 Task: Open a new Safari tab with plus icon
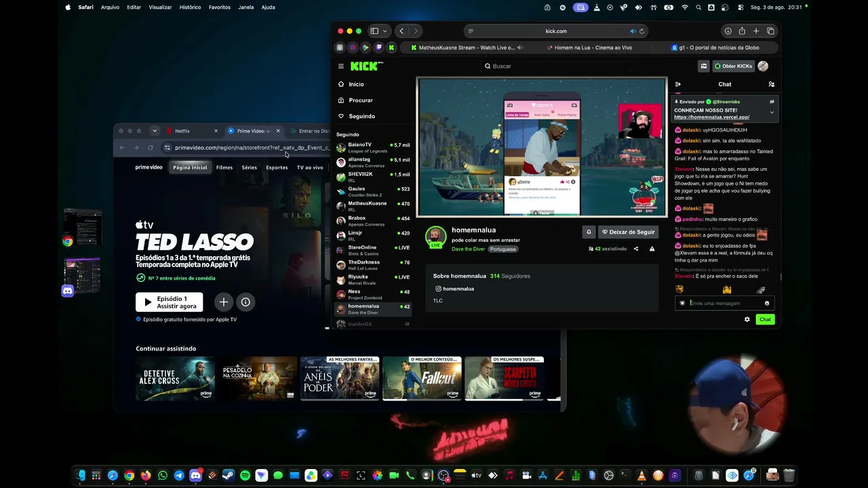[x=756, y=31]
